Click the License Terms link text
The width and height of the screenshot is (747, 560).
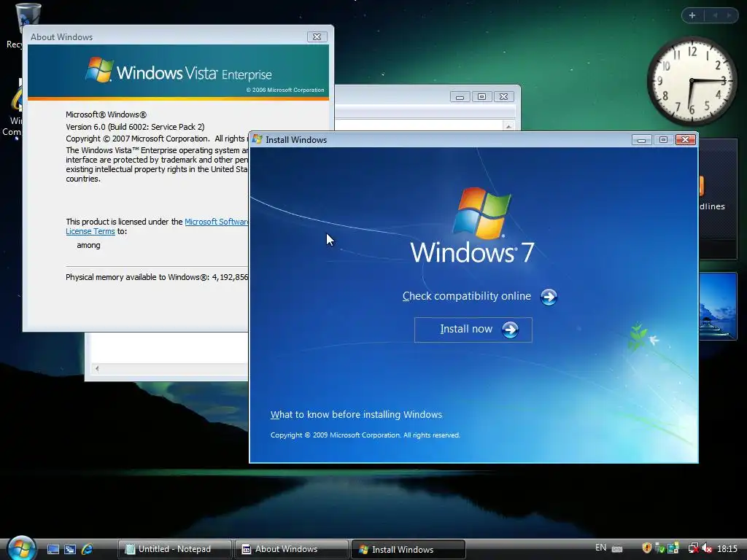click(90, 231)
